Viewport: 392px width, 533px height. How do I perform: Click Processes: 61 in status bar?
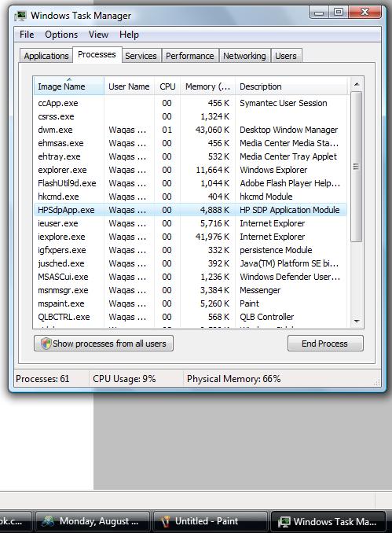point(42,379)
